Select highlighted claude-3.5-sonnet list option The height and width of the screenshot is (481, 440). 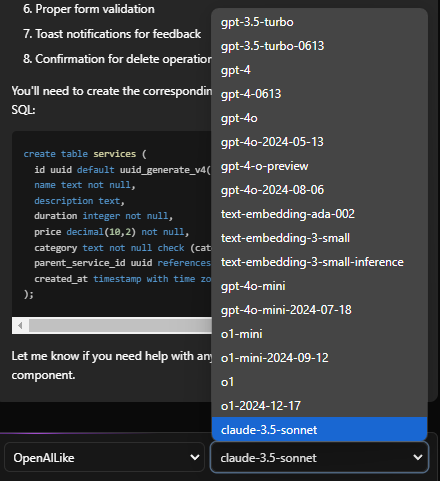click(x=319, y=430)
